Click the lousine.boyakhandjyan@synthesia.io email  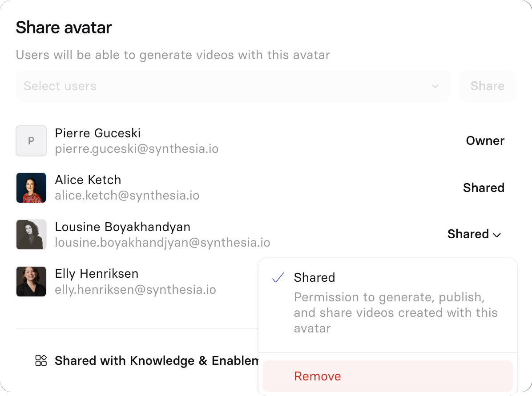coord(162,243)
